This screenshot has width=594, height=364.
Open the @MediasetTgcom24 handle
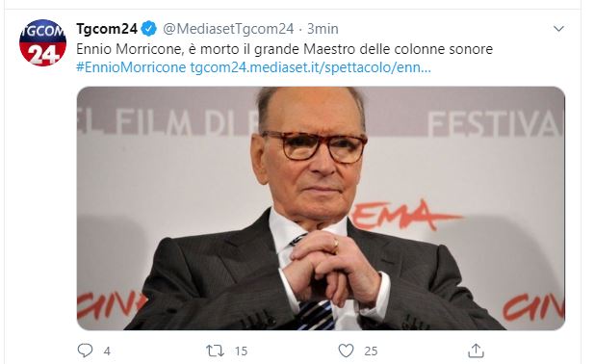228,29
